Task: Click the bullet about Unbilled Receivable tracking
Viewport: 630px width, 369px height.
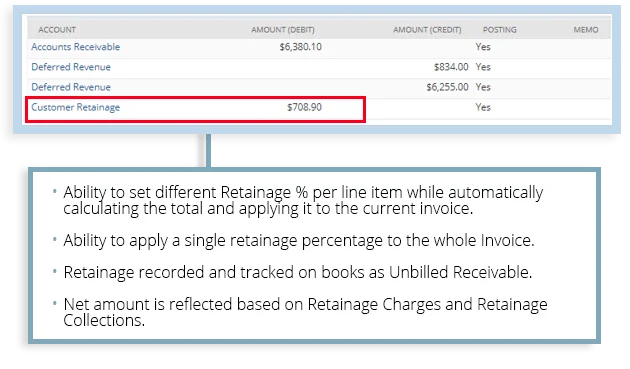Action: (297, 273)
